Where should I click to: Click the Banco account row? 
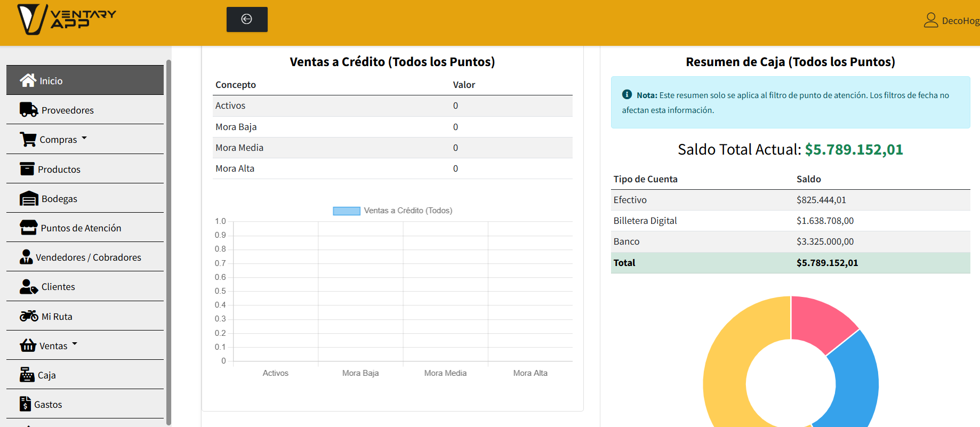click(791, 241)
